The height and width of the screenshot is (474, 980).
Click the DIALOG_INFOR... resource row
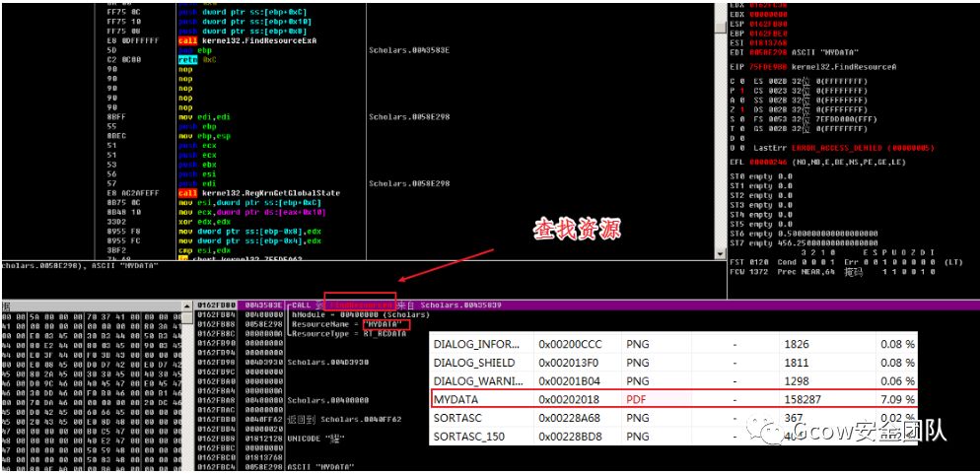coord(673,344)
